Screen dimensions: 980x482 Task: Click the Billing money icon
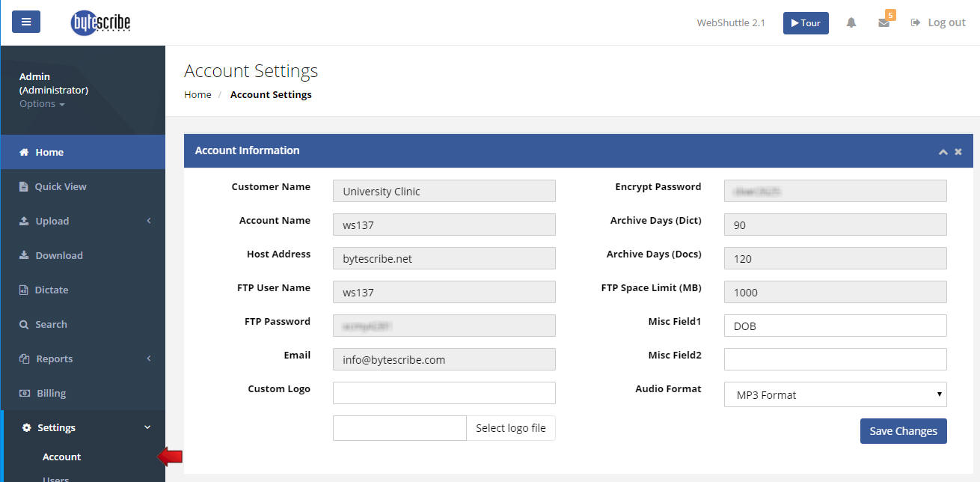pyautogui.click(x=25, y=393)
